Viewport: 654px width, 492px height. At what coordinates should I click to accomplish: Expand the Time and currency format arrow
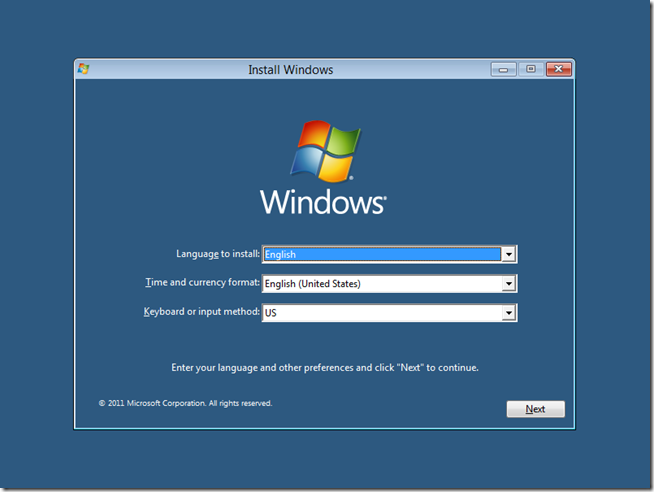pyautogui.click(x=508, y=284)
